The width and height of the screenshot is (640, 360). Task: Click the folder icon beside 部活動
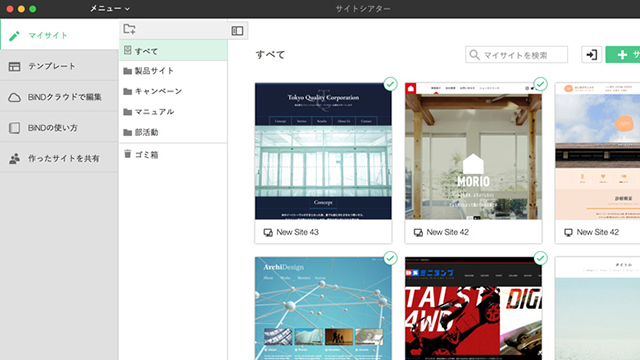coord(128,132)
